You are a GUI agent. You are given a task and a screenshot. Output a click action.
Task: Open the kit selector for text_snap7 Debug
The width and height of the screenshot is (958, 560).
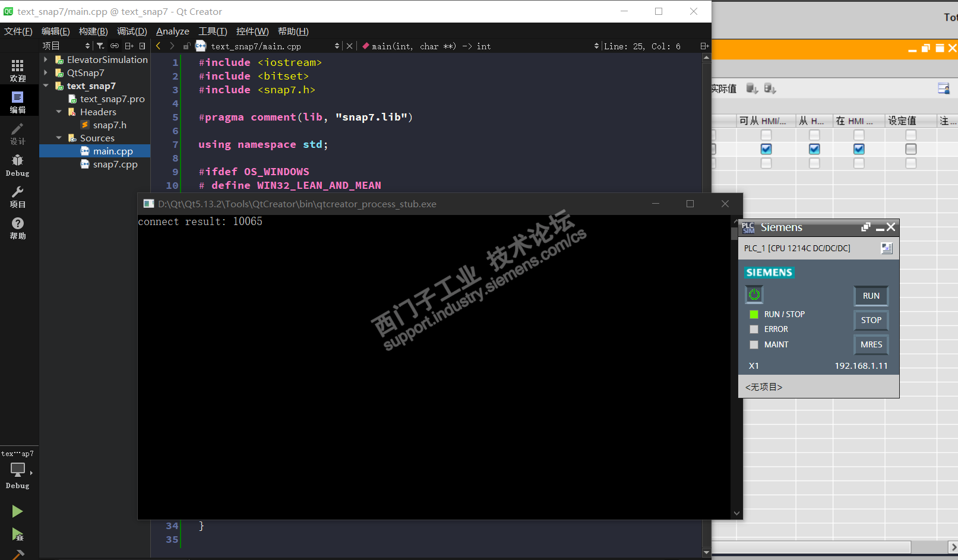click(x=18, y=470)
